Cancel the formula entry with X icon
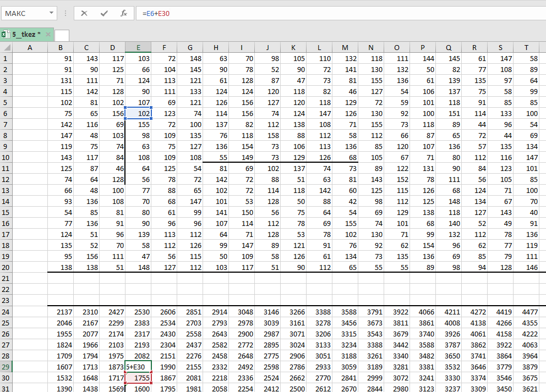Viewport: 546px width, 392px height. pyautogui.click(x=84, y=13)
